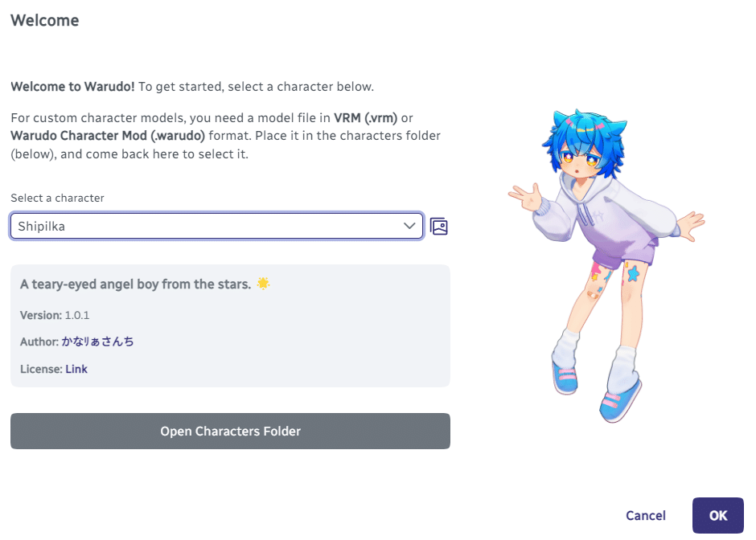Screen dimensions: 756x540
Task: Click the bold "Welcome to Warudo!" text
Action: tap(72, 87)
